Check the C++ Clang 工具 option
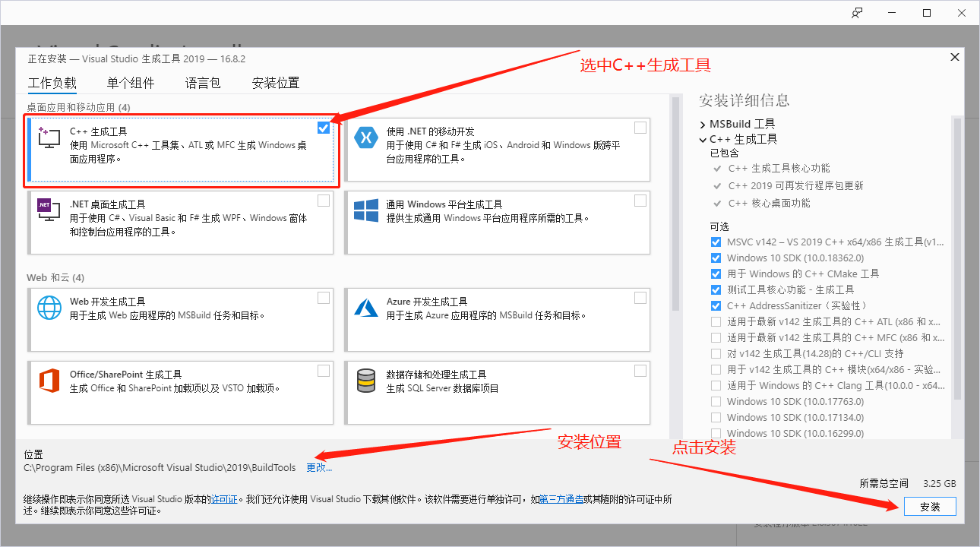 (716, 385)
